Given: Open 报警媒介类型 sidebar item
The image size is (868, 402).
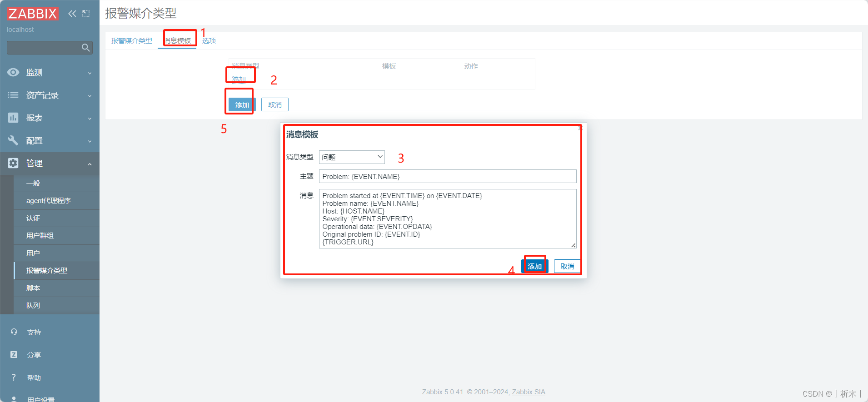Looking at the screenshot, I should 56,271.
